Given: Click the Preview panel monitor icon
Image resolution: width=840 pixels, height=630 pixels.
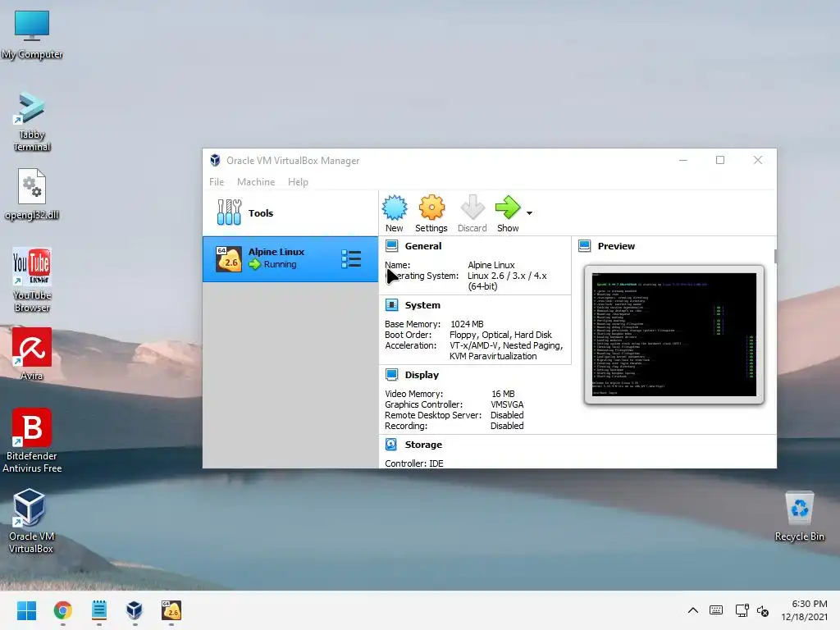Looking at the screenshot, I should [584, 246].
